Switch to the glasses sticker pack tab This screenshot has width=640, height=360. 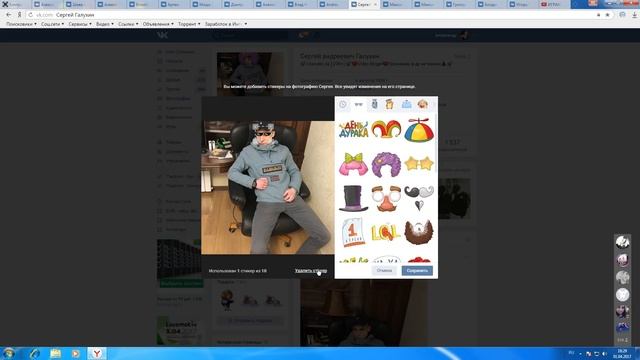[358, 104]
